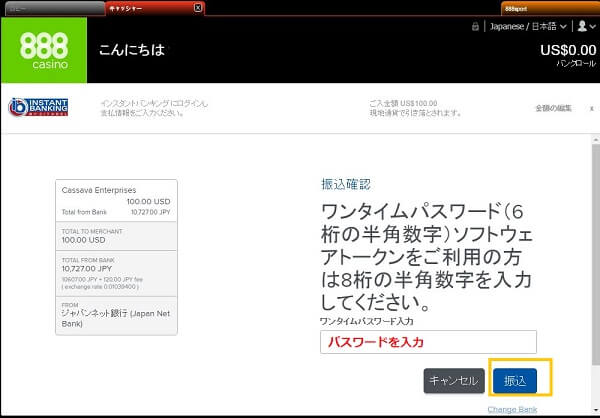600x418 pixels.
Task: Open the Japanese / 日本語 language dropdown
Action: click(x=531, y=26)
